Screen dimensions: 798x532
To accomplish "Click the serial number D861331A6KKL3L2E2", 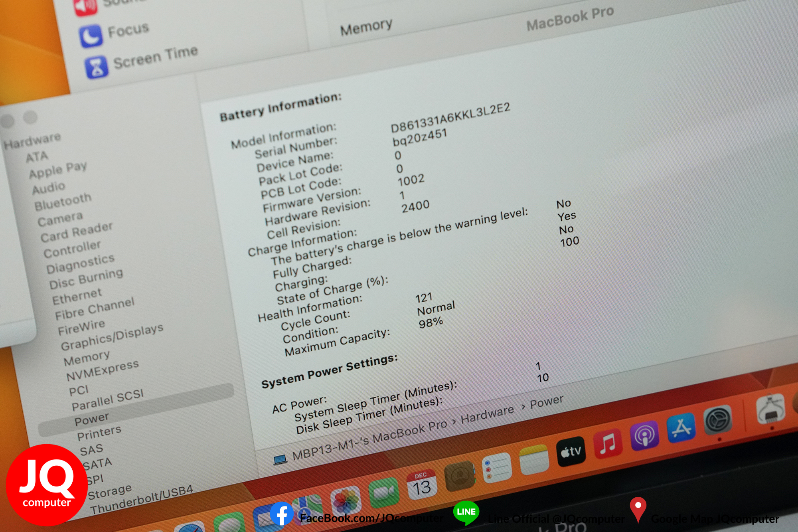I will pyautogui.click(x=450, y=118).
